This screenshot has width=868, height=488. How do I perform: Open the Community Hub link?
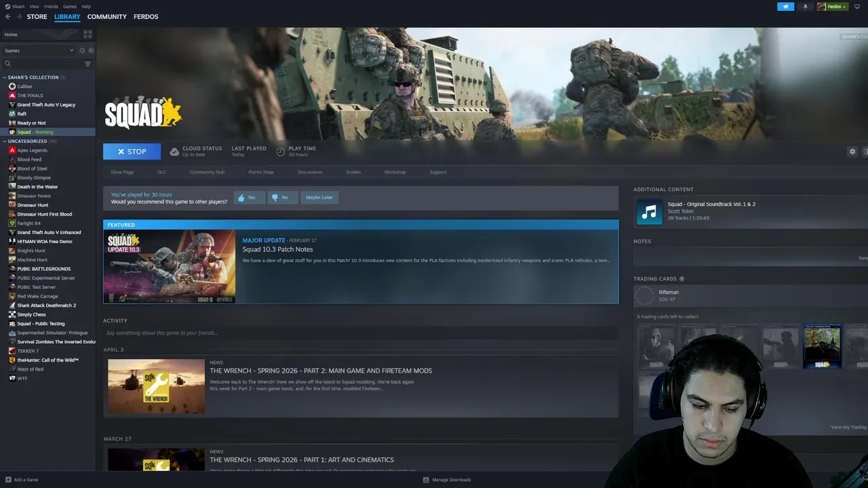207,172
